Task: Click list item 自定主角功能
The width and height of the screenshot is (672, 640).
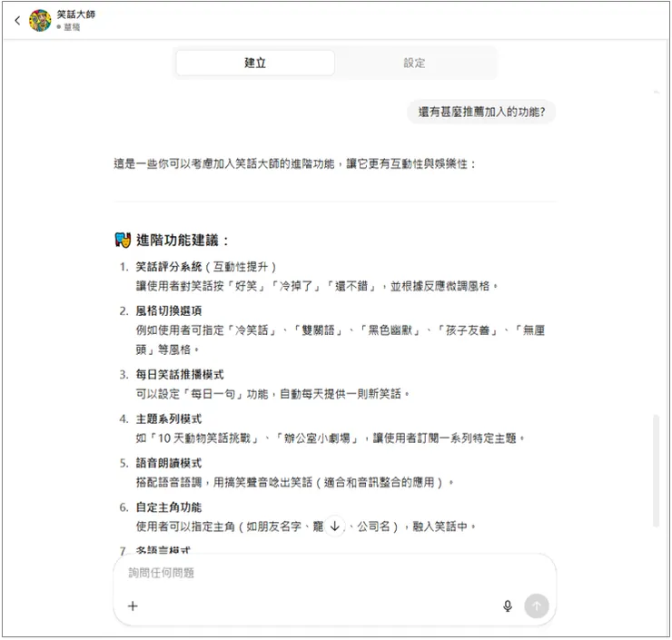Action: click(168, 507)
